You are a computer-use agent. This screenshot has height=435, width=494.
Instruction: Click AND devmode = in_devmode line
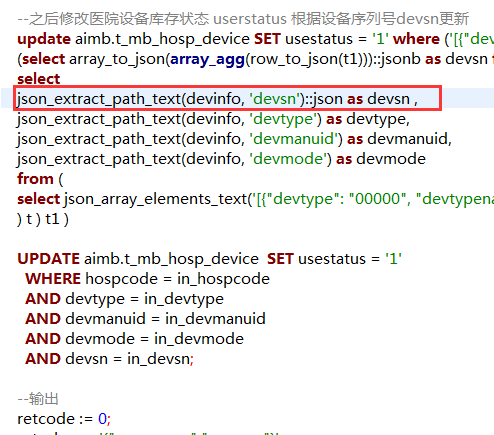[x=135, y=339]
